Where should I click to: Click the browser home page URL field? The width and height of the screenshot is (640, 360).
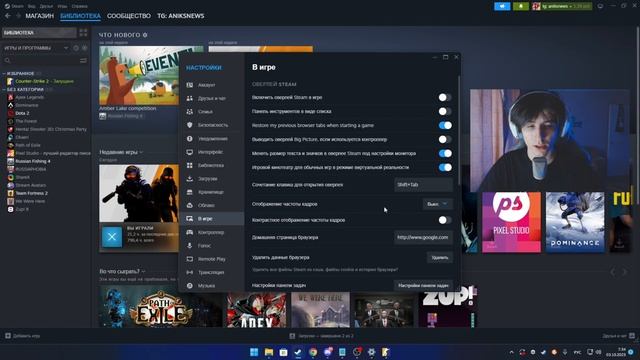click(x=423, y=237)
